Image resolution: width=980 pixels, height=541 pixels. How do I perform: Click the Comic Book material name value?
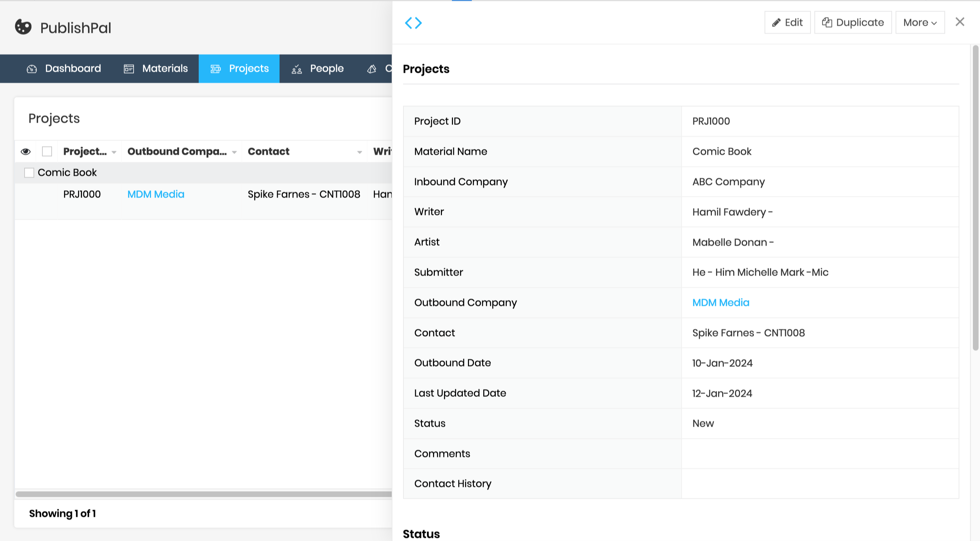coord(722,151)
